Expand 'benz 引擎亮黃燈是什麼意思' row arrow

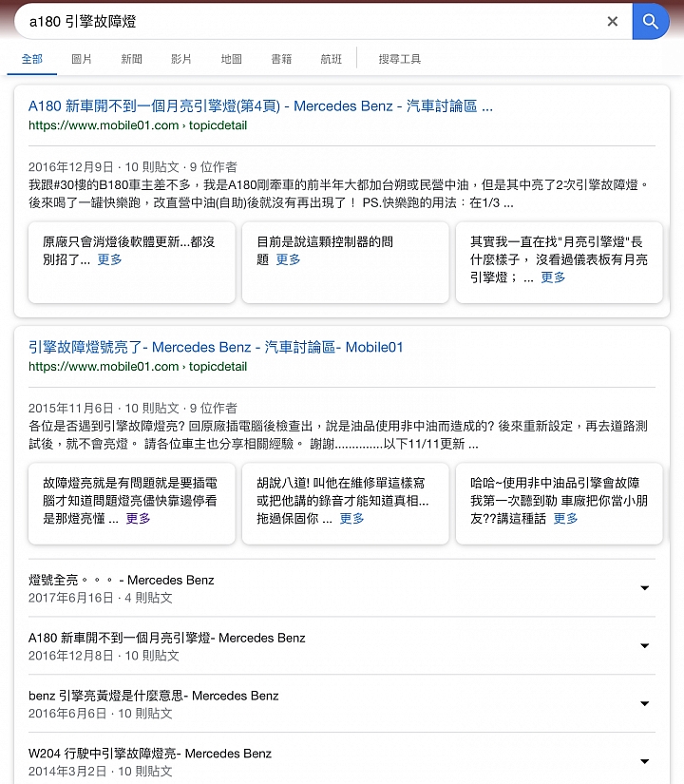point(645,704)
